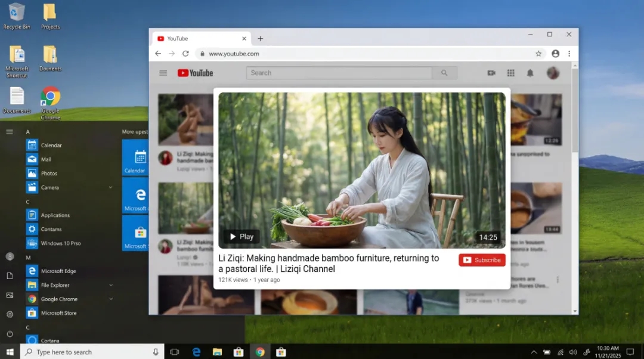
Task: Open your YouTube profile avatar
Action: [553, 72]
